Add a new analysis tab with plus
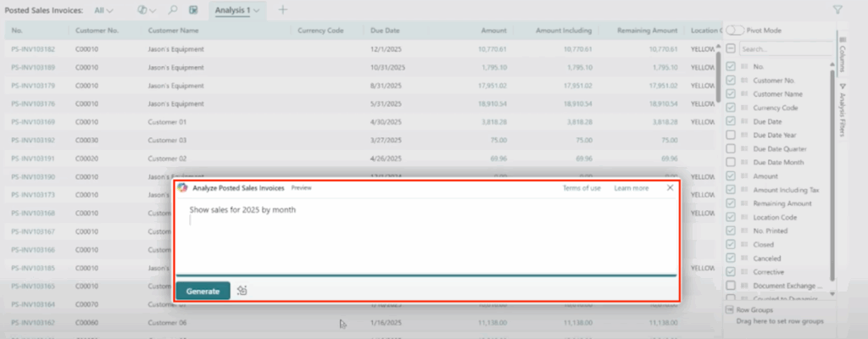868x339 pixels. (x=283, y=10)
